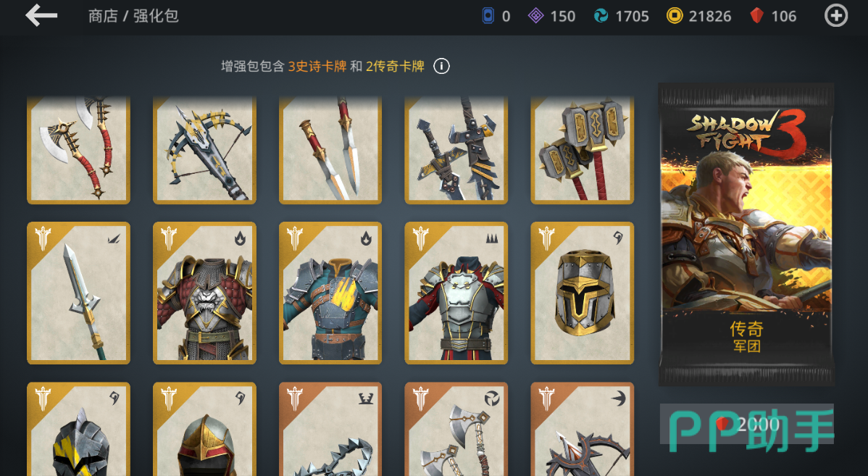Tap the plus icon to add currency
This screenshot has width=868, height=476.
(x=836, y=15)
